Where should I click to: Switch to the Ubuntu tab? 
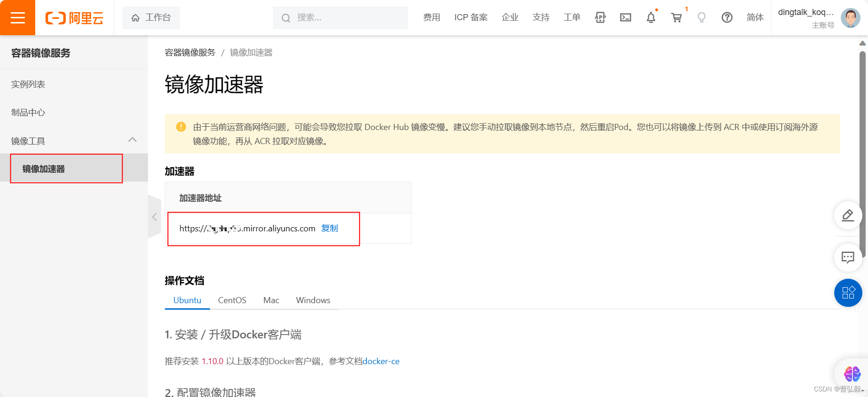[187, 300]
